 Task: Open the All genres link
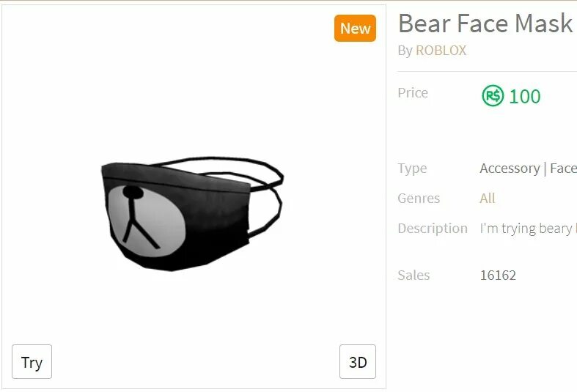[488, 199]
